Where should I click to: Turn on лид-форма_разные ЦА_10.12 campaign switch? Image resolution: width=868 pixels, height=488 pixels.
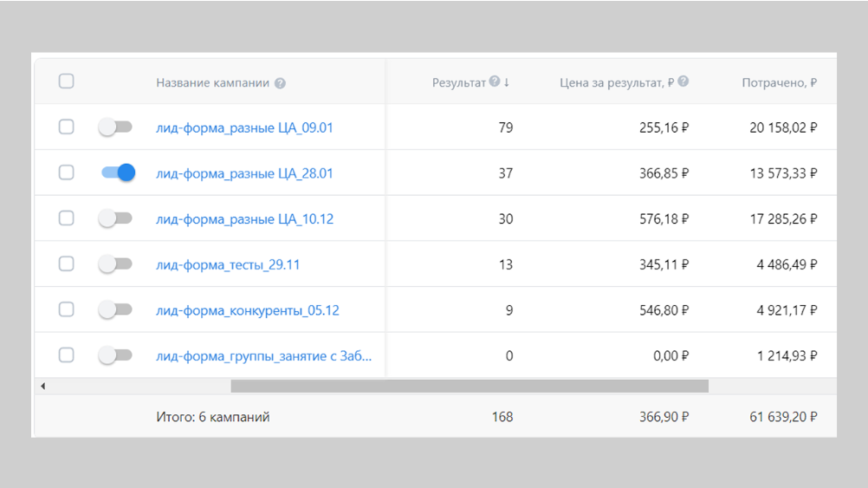(115, 218)
